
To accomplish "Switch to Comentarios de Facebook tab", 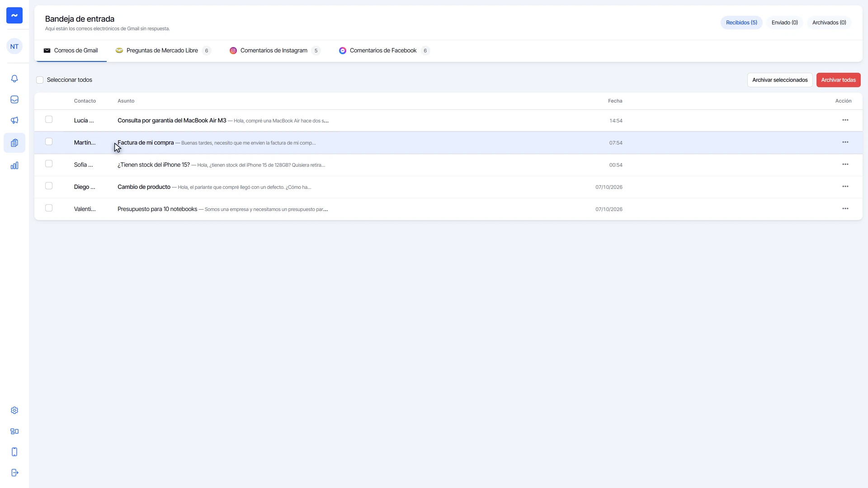I will [x=384, y=51].
